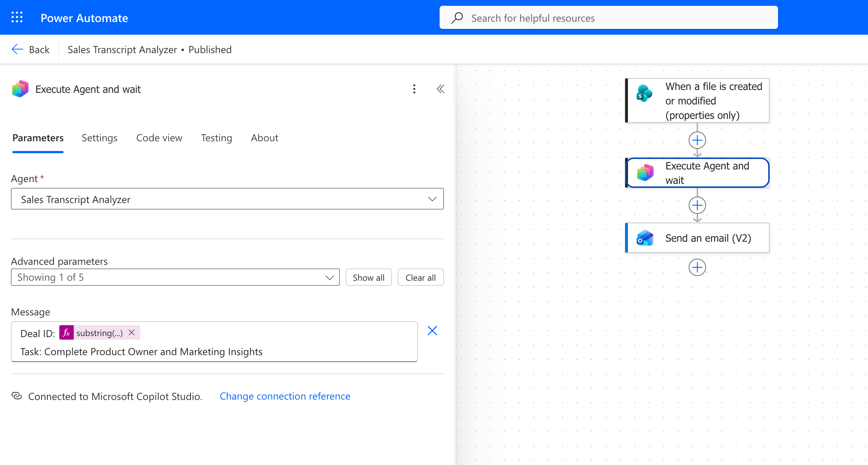Screen dimensions: 868x465
Task: Select the Send an email (V2) card
Action: [697, 238]
